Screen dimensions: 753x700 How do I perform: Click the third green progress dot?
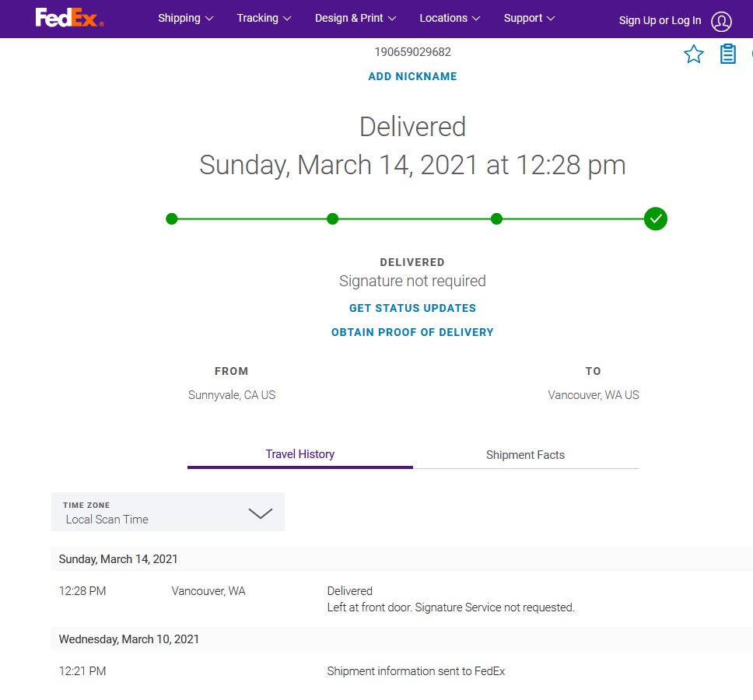click(x=496, y=219)
